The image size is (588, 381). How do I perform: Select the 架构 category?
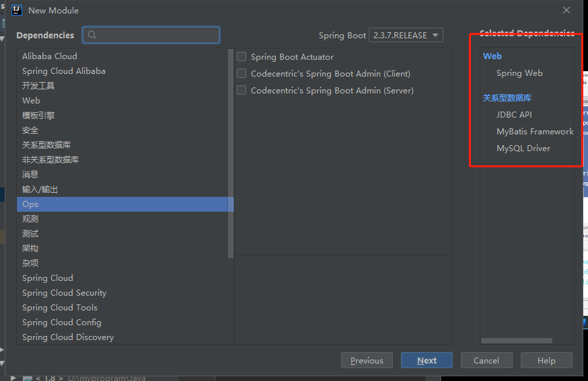122,249
